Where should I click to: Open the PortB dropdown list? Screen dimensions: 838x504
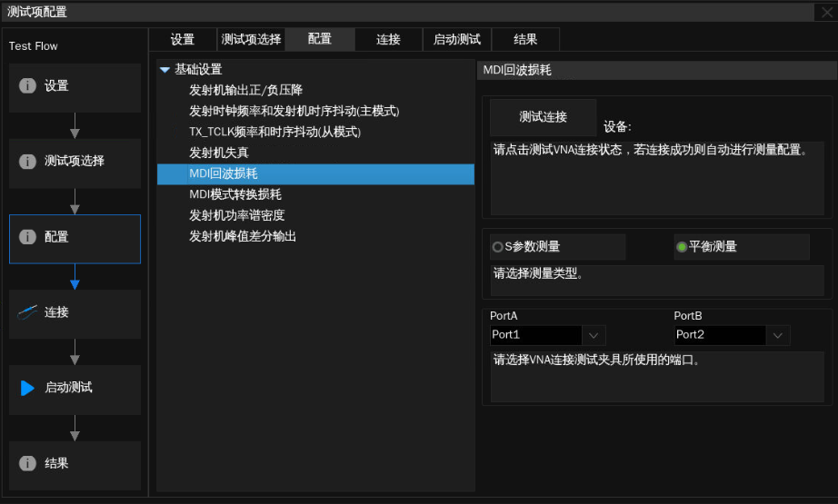pos(777,335)
